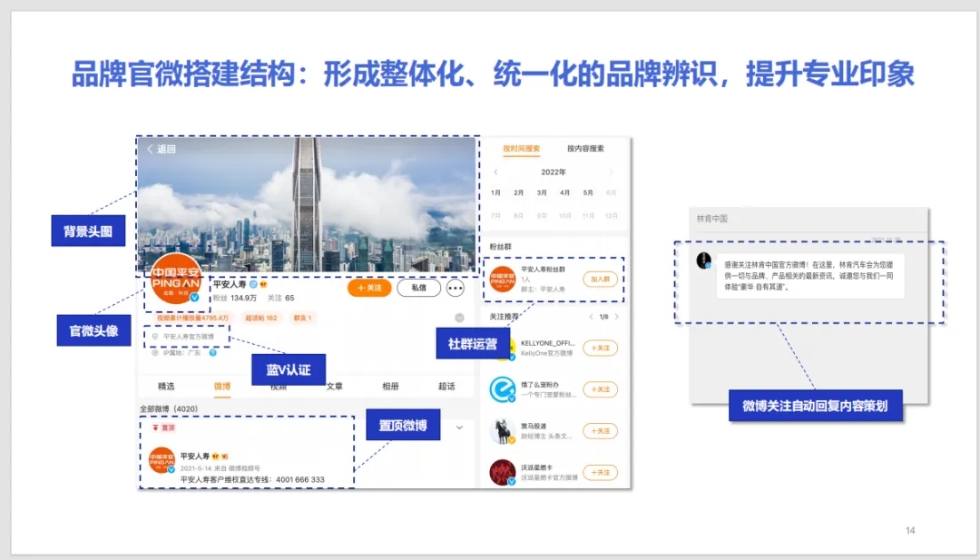The width and height of the screenshot is (980, 560).
Task: Open the 沃派星燃卡 red avatar
Action: coord(503,473)
